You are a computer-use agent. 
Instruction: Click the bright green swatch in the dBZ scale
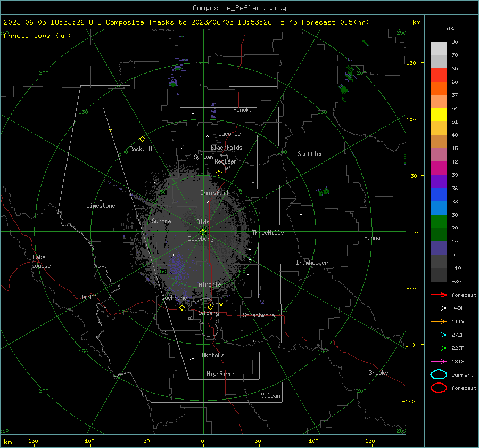(439, 221)
